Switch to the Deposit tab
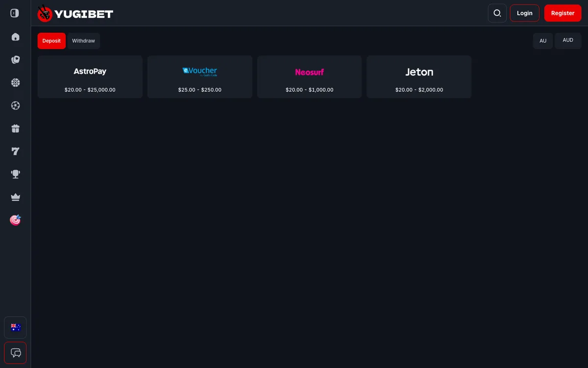The width and height of the screenshot is (588, 368). coord(51,41)
